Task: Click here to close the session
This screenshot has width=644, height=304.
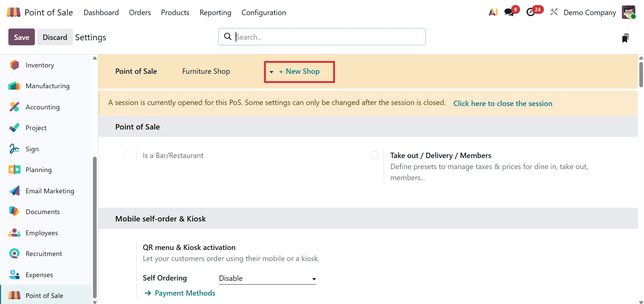Action: tap(502, 103)
